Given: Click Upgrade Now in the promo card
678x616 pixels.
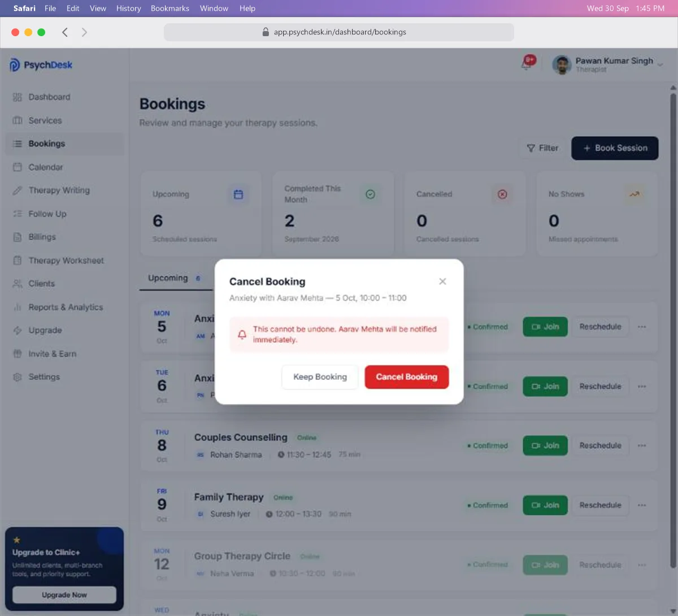Looking at the screenshot, I should [x=64, y=595].
